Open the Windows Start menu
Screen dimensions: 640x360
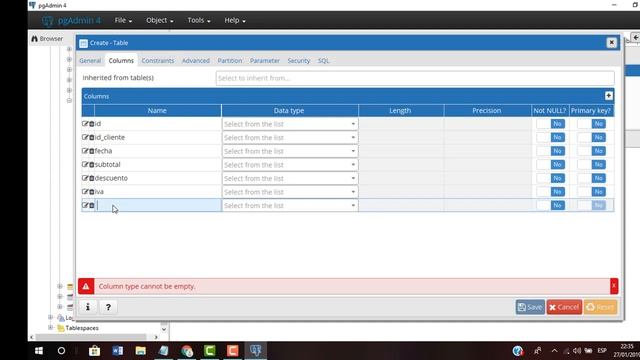click(39, 351)
